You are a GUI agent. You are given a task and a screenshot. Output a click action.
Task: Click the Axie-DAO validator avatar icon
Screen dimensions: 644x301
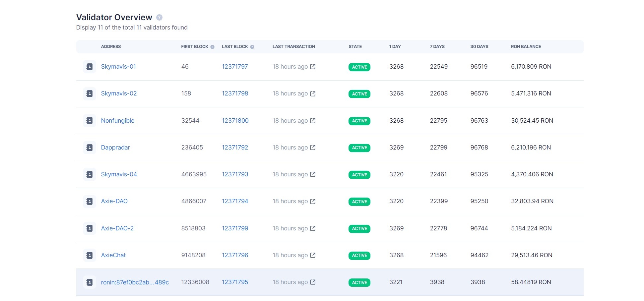pos(89,201)
